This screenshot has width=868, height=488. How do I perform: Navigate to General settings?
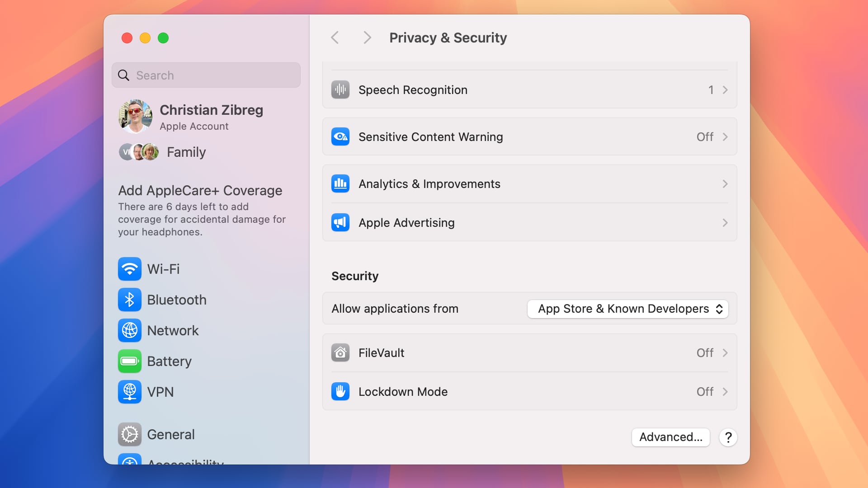170,434
